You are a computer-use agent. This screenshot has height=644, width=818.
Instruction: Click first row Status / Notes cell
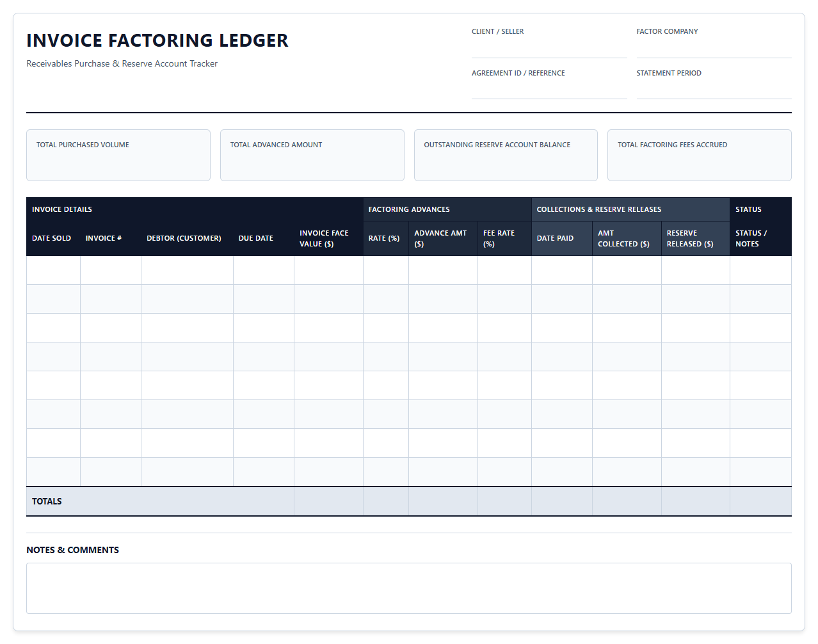coord(760,270)
